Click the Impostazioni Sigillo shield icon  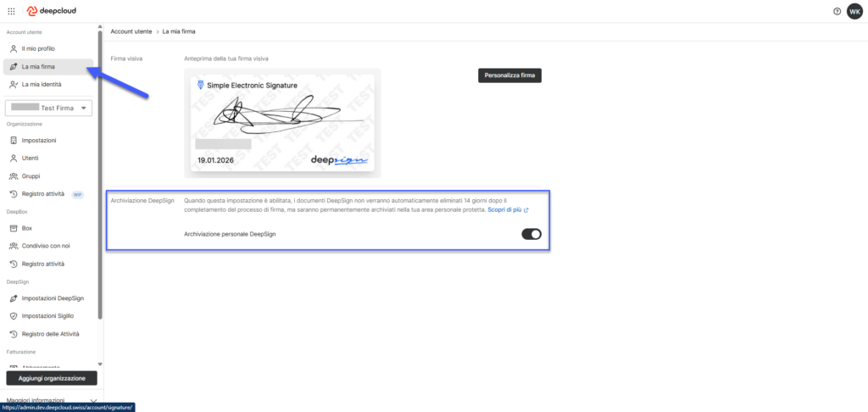tap(14, 315)
